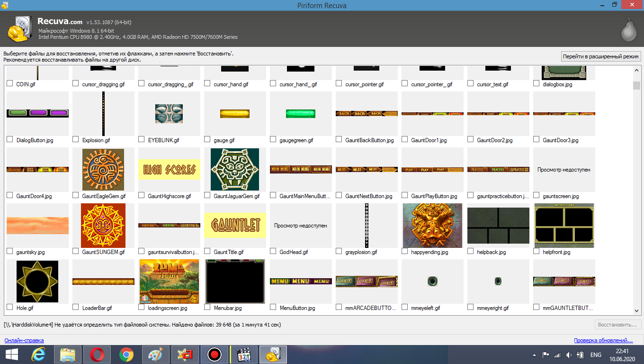Select the gaugegreen.gif green bar thumbnail
Viewport: 644px width, 364px height.
coord(301,114)
